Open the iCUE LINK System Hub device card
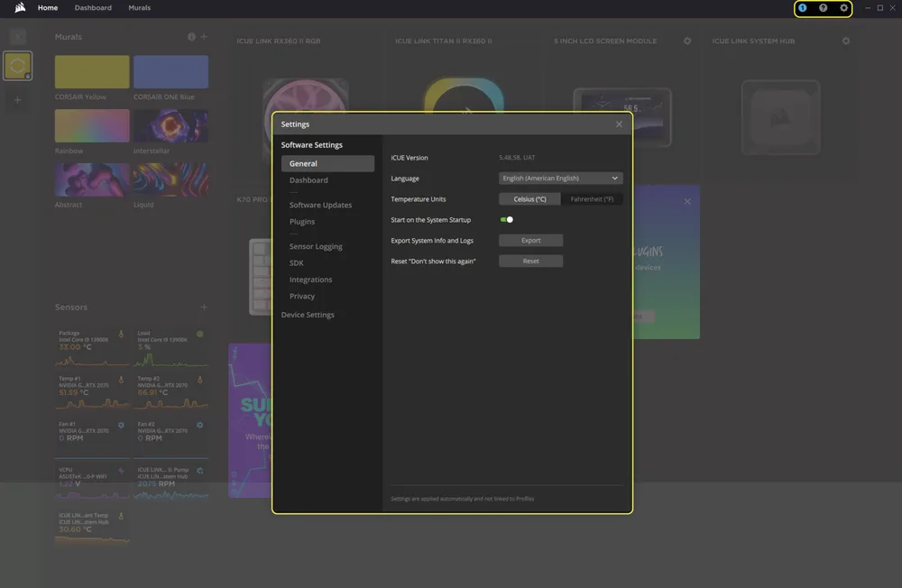The width and height of the screenshot is (902, 588). [x=780, y=117]
